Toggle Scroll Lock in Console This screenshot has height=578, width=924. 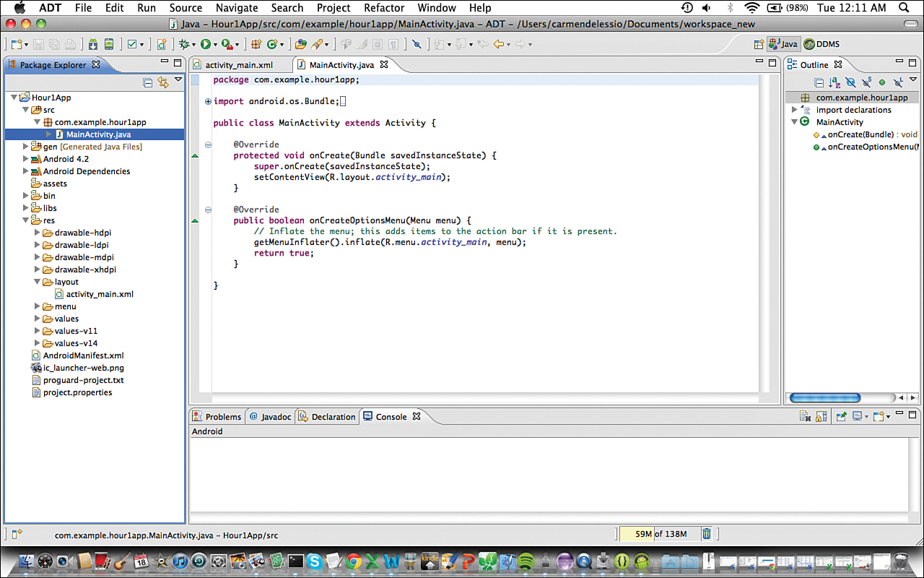point(821,416)
